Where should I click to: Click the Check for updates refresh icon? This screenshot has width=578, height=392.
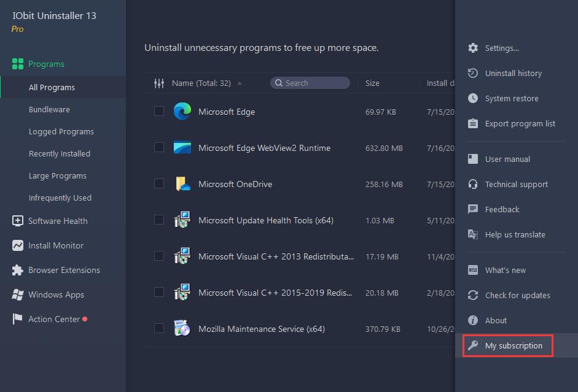[x=473, y=295]
